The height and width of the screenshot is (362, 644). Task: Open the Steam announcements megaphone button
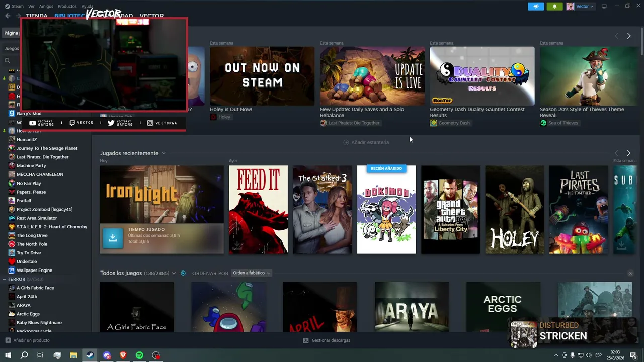[x=536, y=6]
